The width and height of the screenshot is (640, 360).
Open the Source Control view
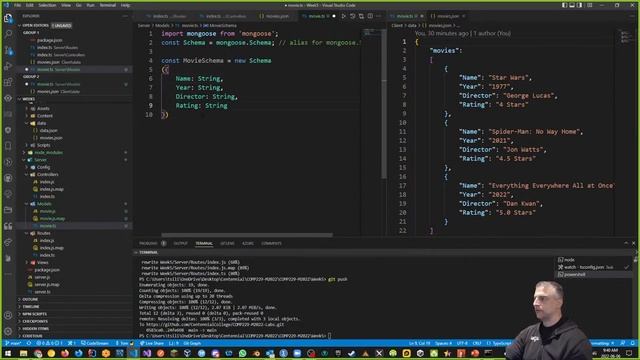point(8,50)
